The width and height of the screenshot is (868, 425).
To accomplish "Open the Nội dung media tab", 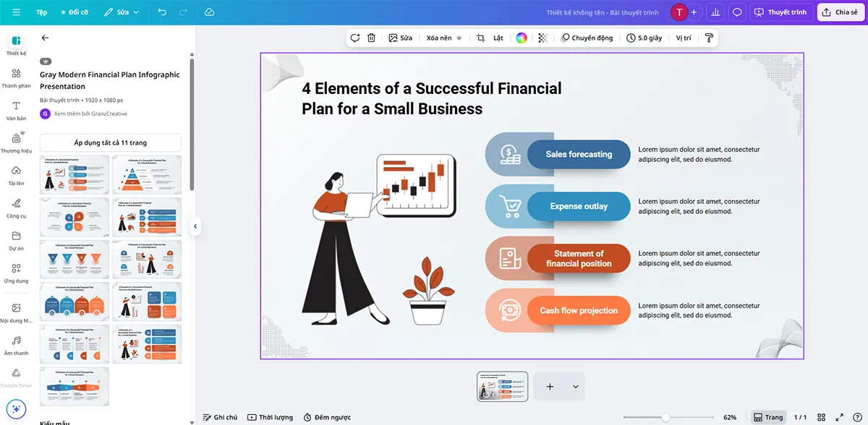I will click(16, 312).
